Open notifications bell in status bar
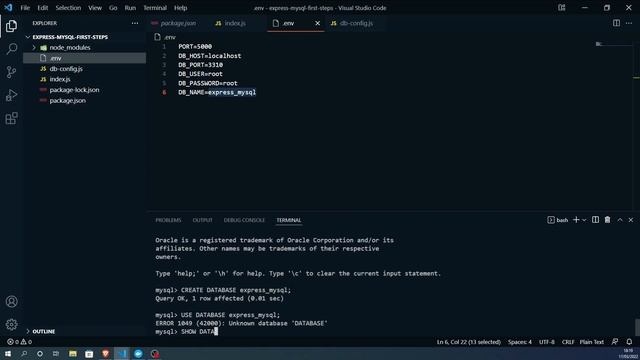Screen dimensions: 640x360 click(x=629, y=342)
